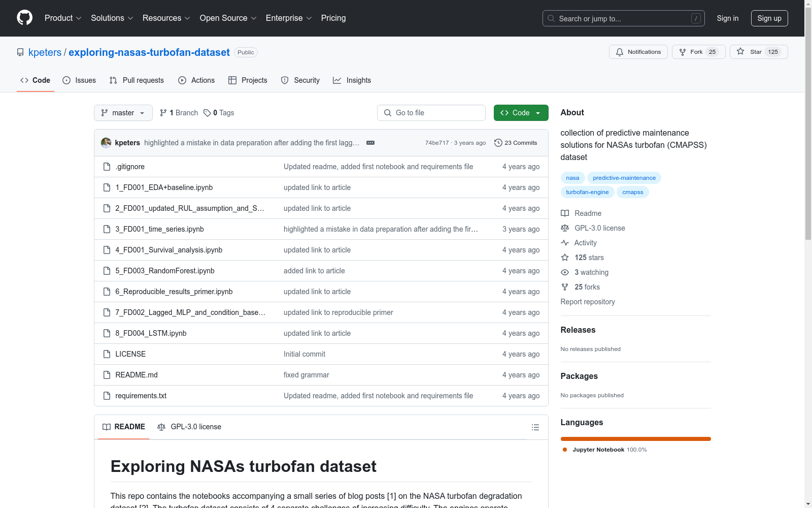
Task: Open the Enterprise dropdown
Action: click(x=289, y=18)
